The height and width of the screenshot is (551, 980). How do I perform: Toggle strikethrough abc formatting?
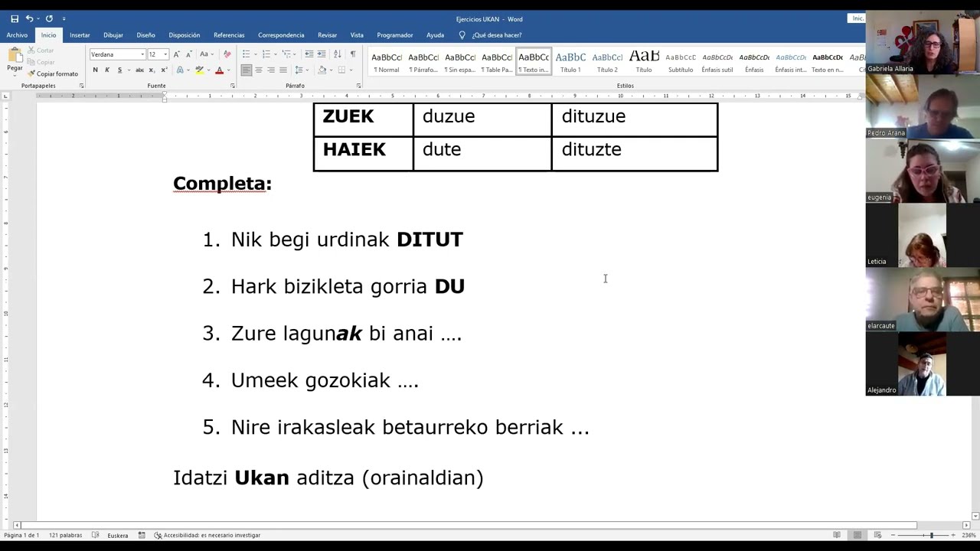(139, 70)
